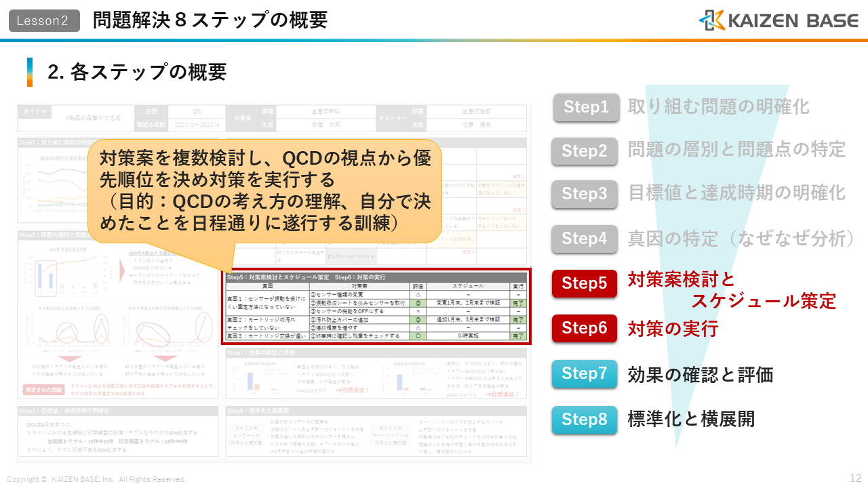Screen dimensions: 868x488
Task: Click schedule cell 即時実施
Action: tap(468, 336)
